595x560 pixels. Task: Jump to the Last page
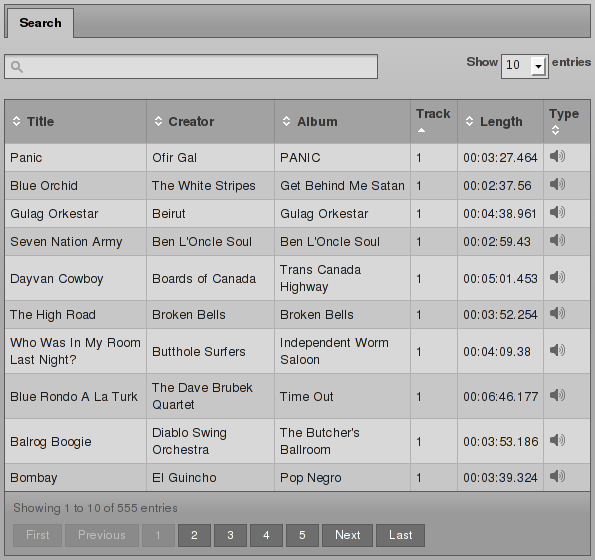point(400,535)
